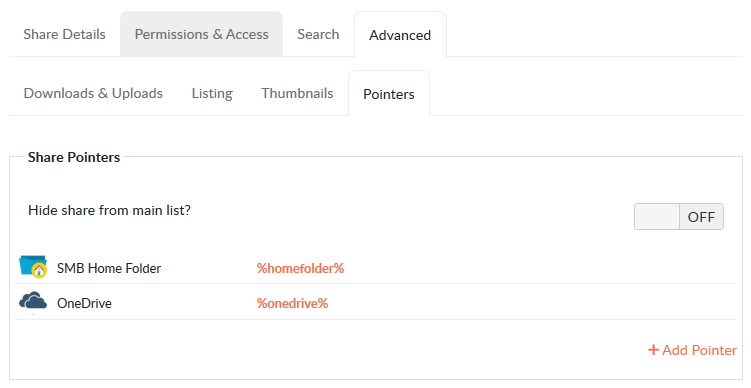Click the %onedrive% pointer value
751x388 pixels.
click(292, 303)
